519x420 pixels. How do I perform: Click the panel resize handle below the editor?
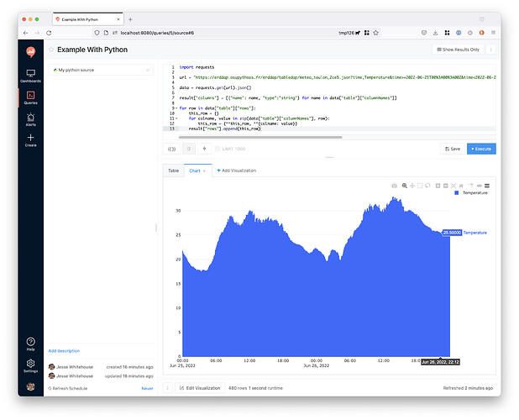(329, 158)
